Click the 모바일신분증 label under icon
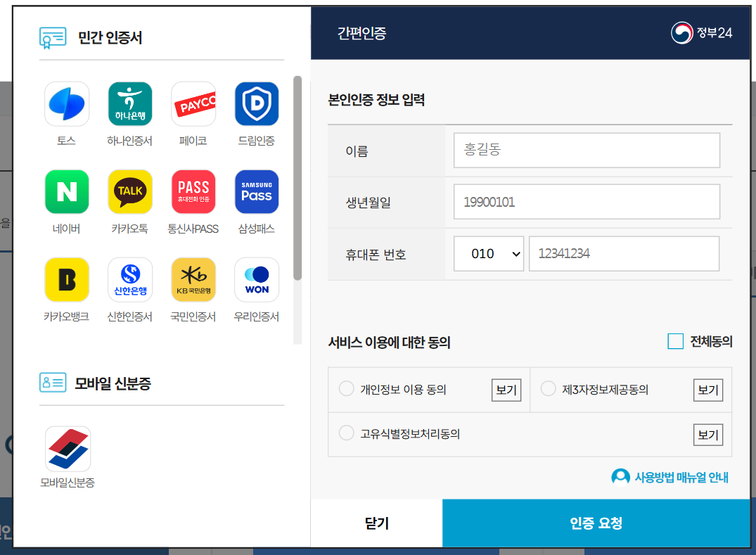756x555 pixels. (x=68, y=482)
